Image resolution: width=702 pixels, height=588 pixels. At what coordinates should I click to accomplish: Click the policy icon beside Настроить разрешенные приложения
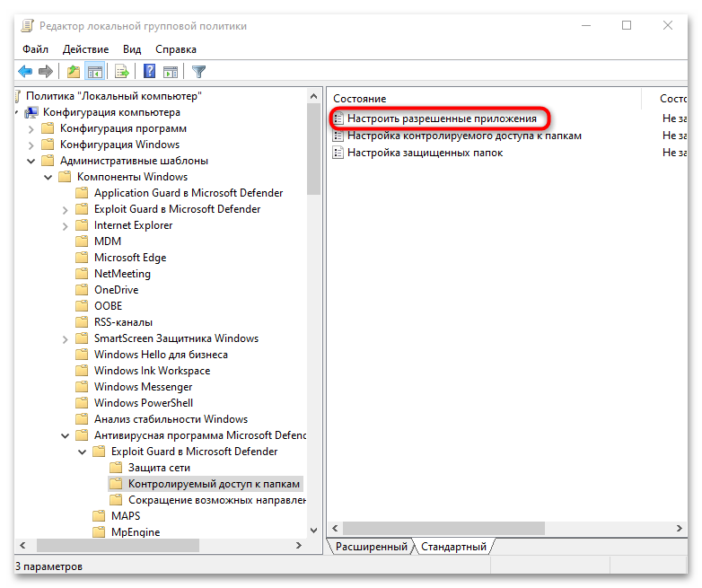point(338,118)
